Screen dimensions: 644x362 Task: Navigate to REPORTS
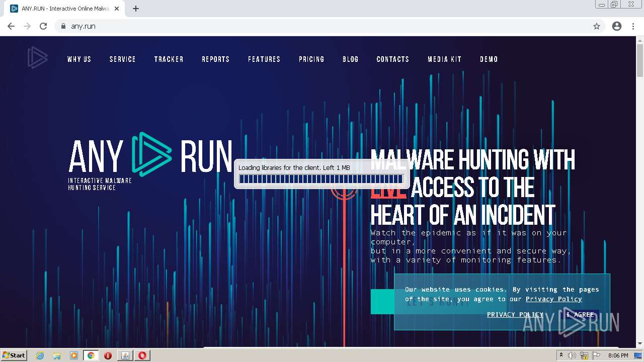tap(216, 59)
